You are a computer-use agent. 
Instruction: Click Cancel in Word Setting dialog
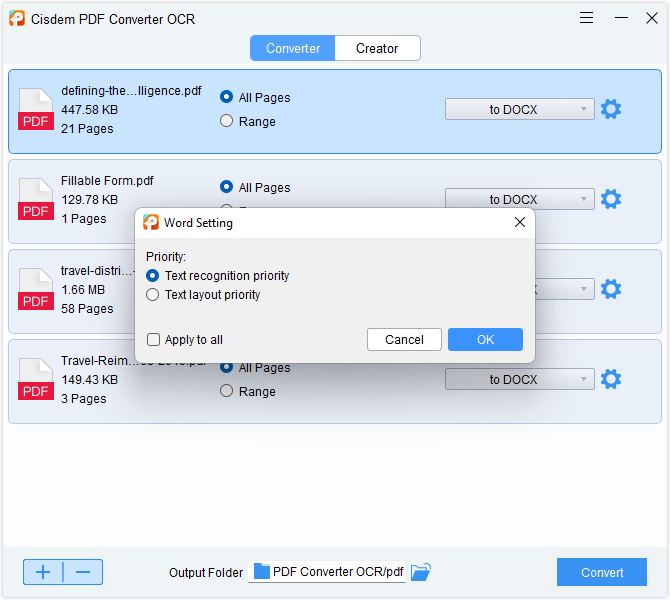point(404,340)
